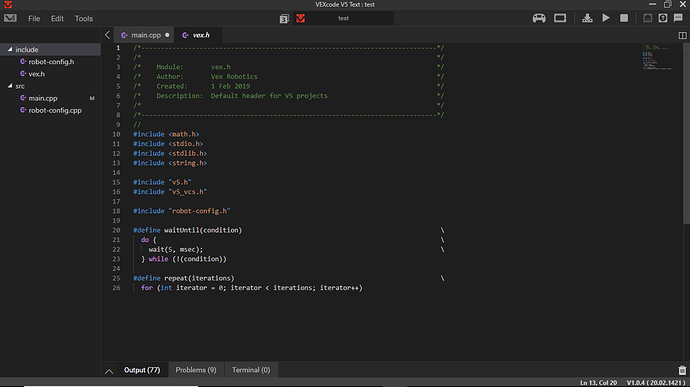
Task: Expand the bottom output panel arrow
Action: pos(109,371)
